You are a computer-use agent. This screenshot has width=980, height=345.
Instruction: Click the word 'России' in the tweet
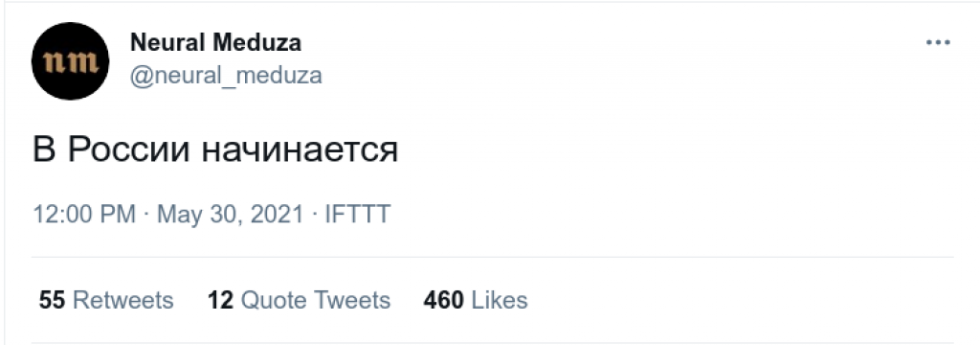(x=129, y=150)
